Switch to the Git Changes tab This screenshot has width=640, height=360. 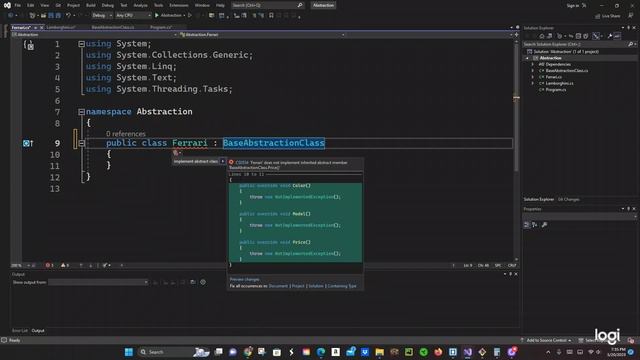click(x=569, y=200)
